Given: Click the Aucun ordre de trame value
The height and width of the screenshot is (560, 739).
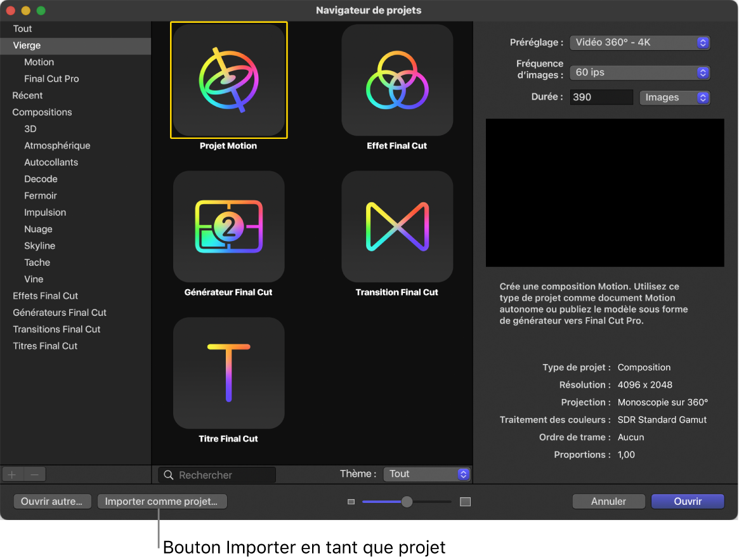Looking at the screenshot, I should coord(631,437).
